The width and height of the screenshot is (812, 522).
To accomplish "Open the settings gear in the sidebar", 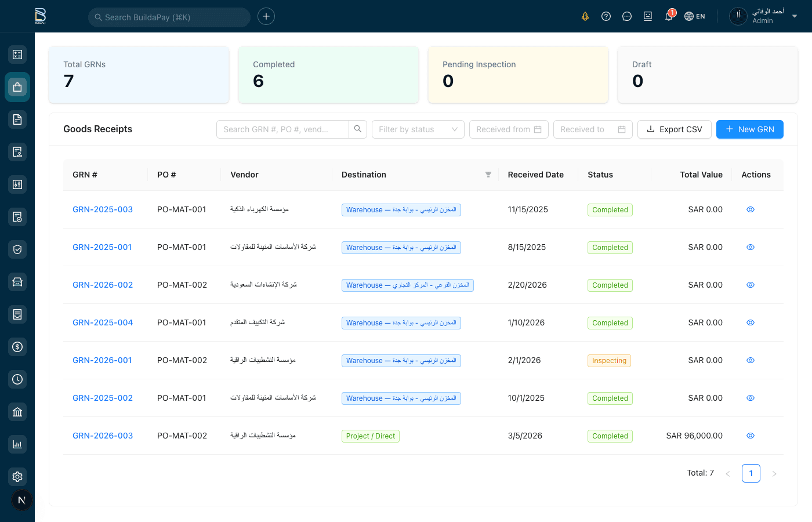I will point(17,477).
